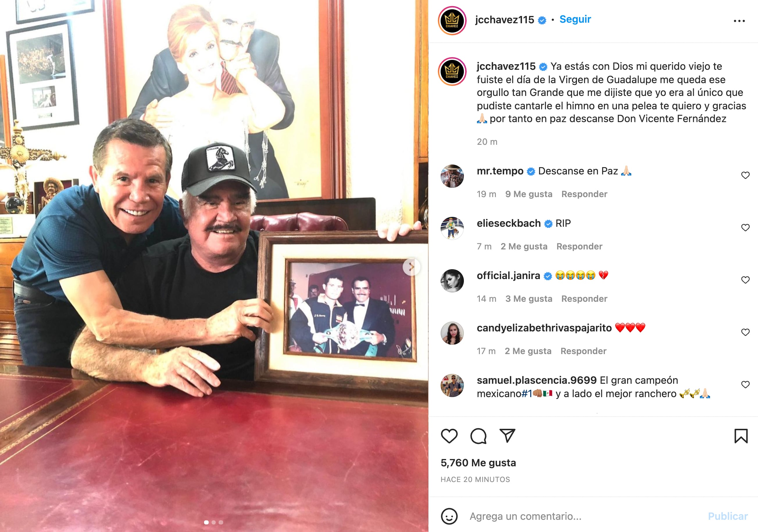
Task: Follow jcchavez115 with Seguir
Action: (x=575, y=19)
